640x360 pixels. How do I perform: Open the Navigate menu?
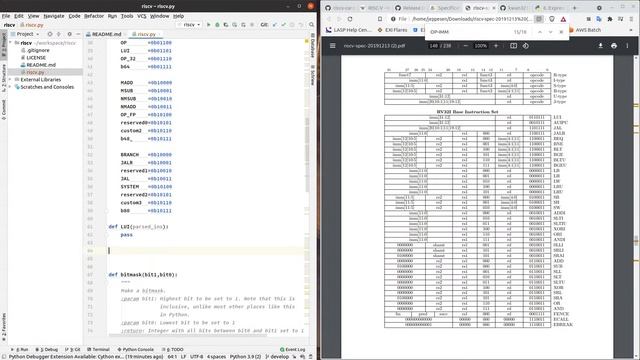[x=54, y=16]
